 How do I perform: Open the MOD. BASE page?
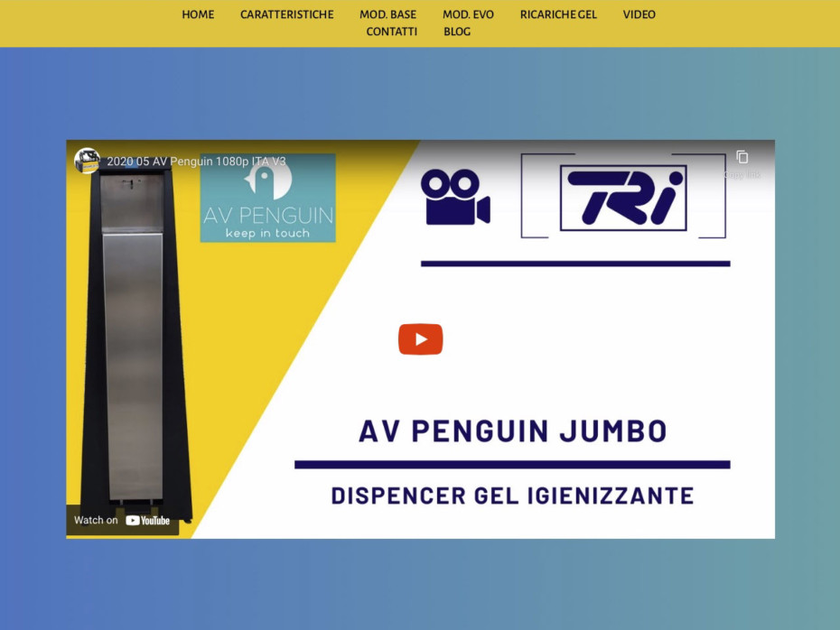tap(387, 14)
